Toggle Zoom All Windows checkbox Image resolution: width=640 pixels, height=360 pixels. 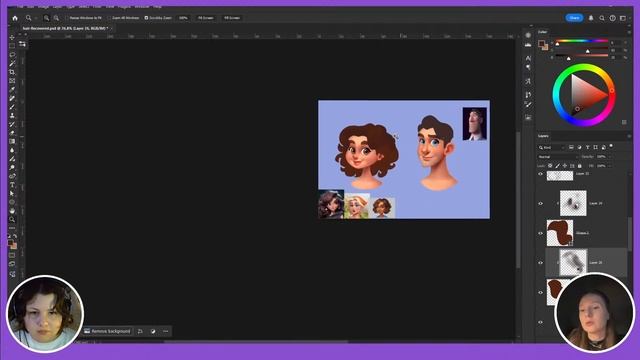pyautogui.click(x=110, y=18)
